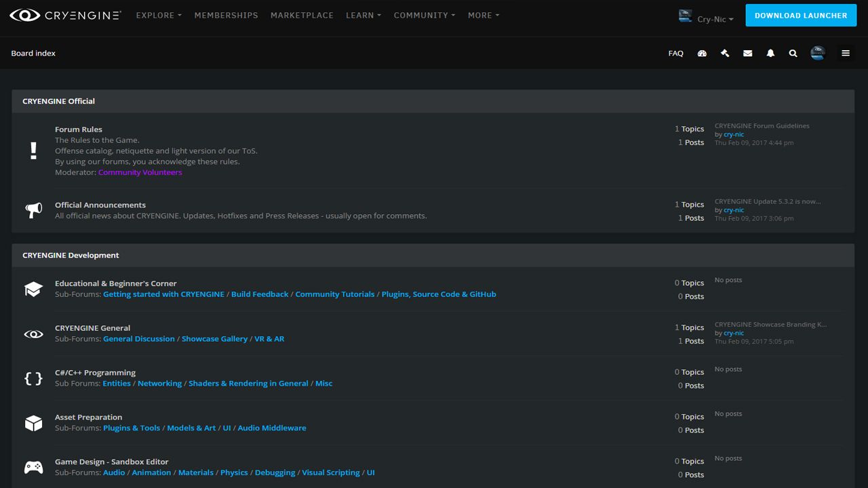Screen dimensions: 868x488
Task: Click the megaphone icon beside Official Announcements
Action: coord(33,210)
